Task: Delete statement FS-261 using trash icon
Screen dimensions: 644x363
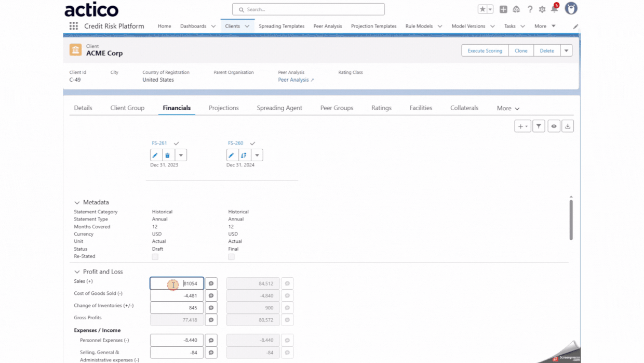Action: pyautogui.click(x=167, y=155)
